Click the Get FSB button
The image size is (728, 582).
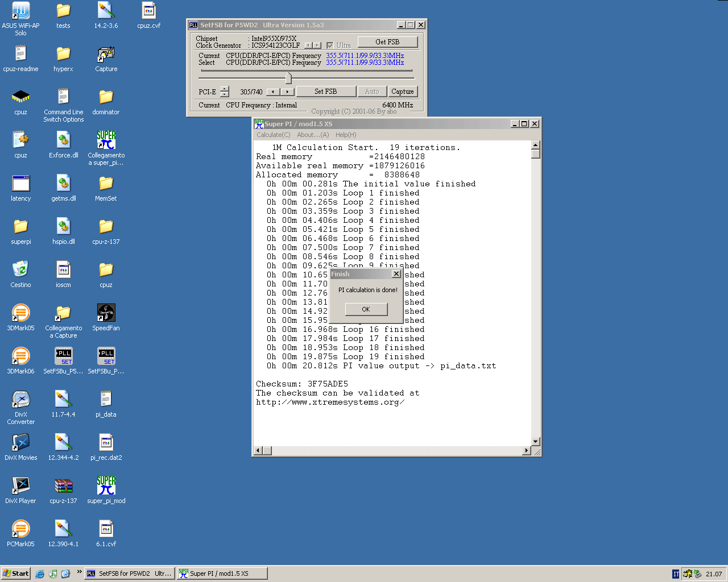tap(387, 42)
